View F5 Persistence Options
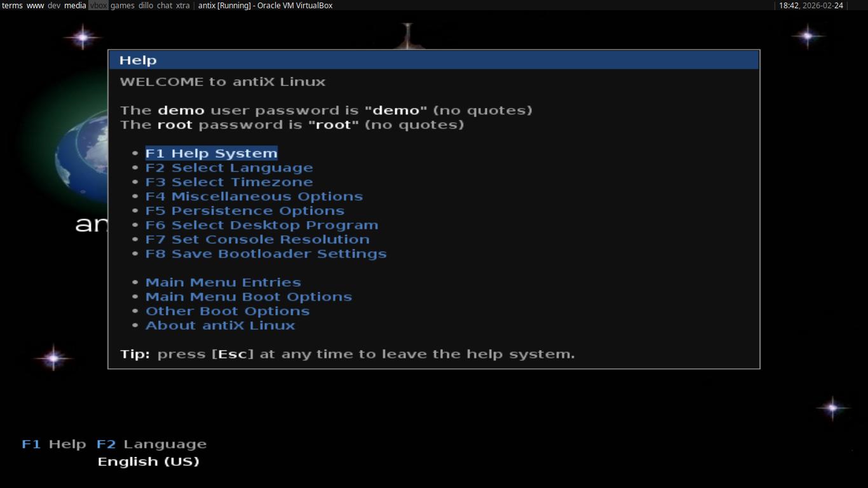 click(x=245, y=210)
